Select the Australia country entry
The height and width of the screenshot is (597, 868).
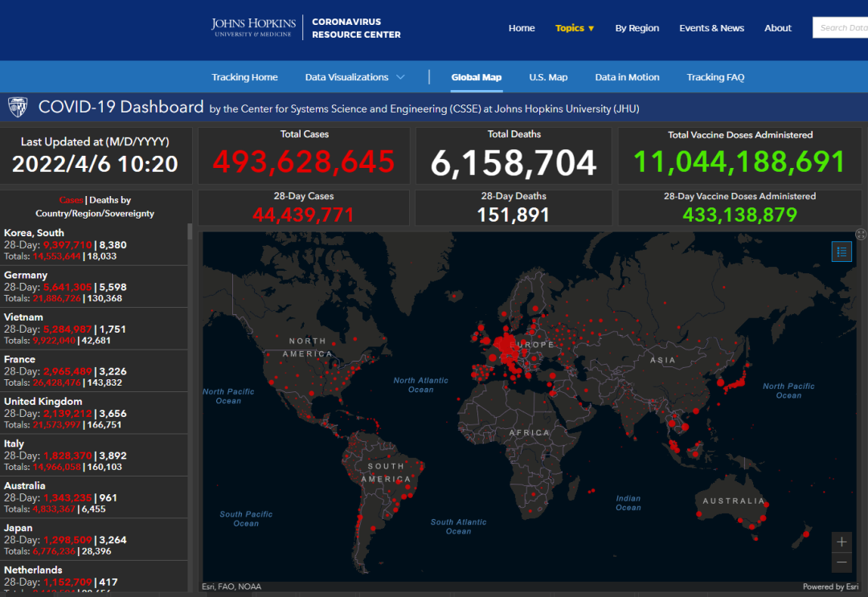pyautogui.click(x=93, y=497)
